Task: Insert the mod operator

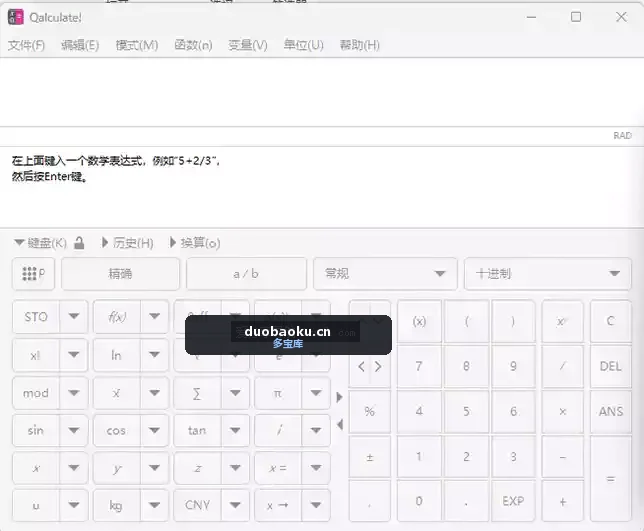Action: (36, 393)
